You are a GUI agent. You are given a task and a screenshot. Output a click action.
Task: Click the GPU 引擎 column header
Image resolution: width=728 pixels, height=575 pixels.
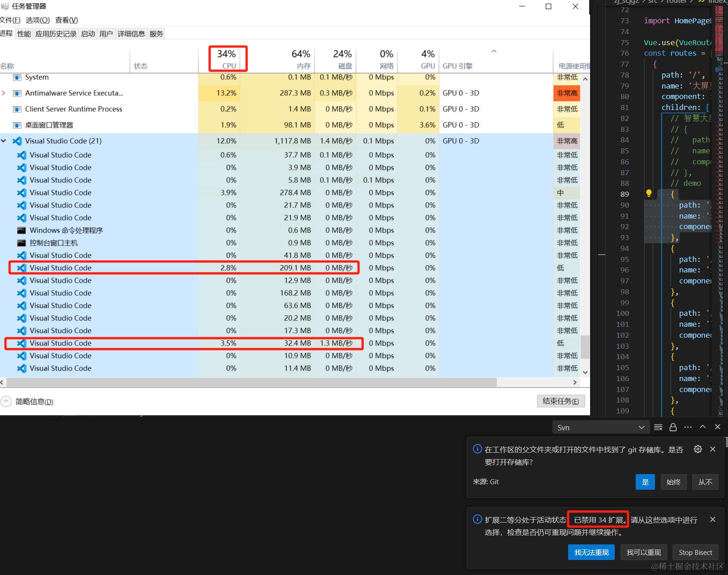(496, 59)
